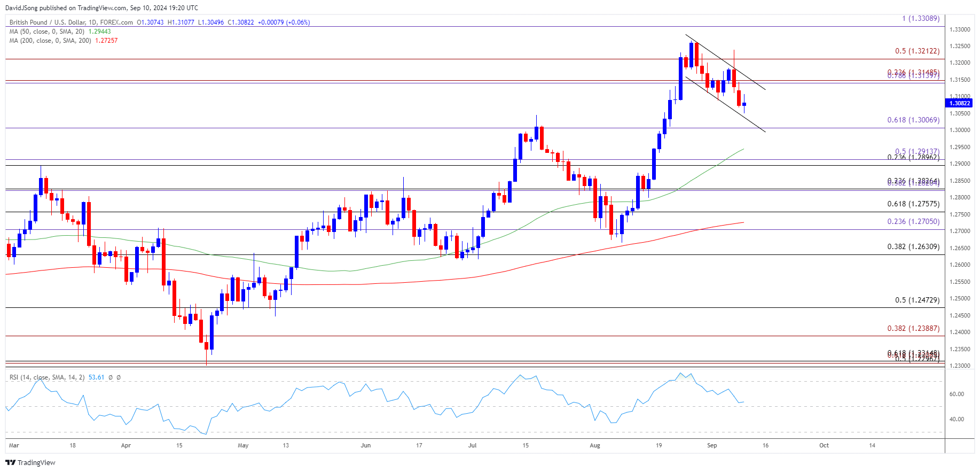This screenshot has width=980, height=472.
Task: Click the 0.382 (1.26309) Fibonacci label
Action: pyautogui.click(x=913, y=247)
